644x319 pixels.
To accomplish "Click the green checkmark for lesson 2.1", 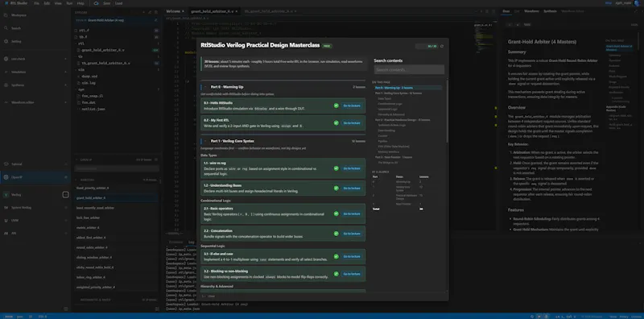I will 336,213.
